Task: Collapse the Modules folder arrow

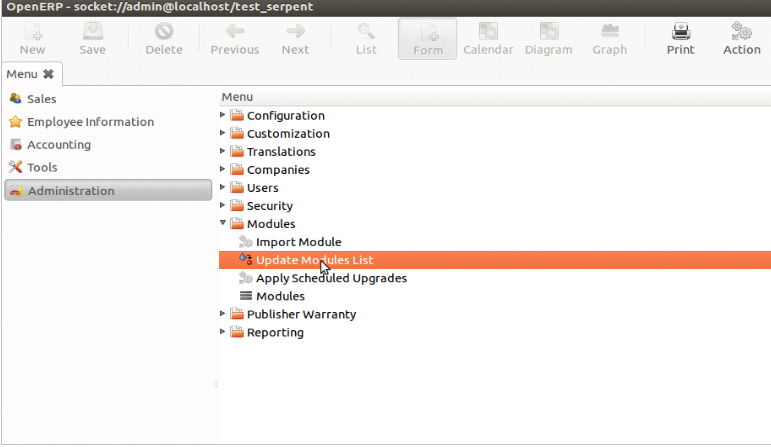Action: 223,223
